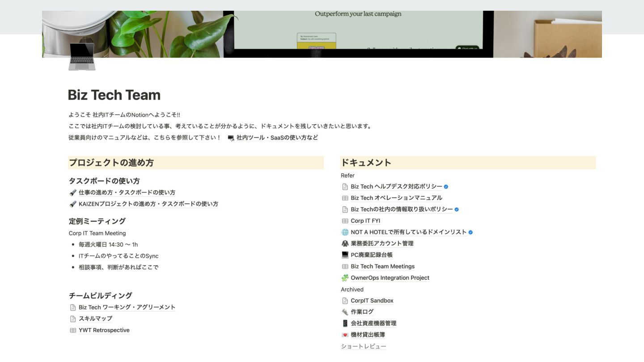This screenshot has height=362, width=644.
Task: Click the verified badge after 情報取り扱いポリシー
Action: click(x=457, y=210)
